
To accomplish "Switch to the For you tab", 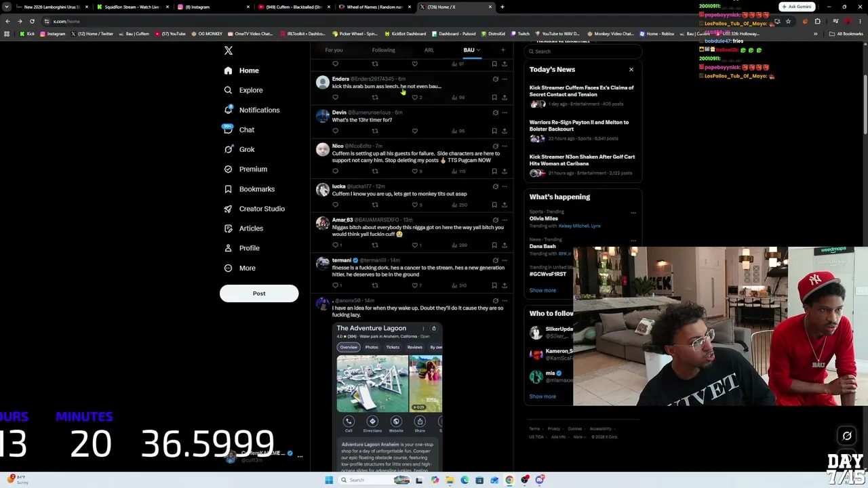I will coord(334,50).
